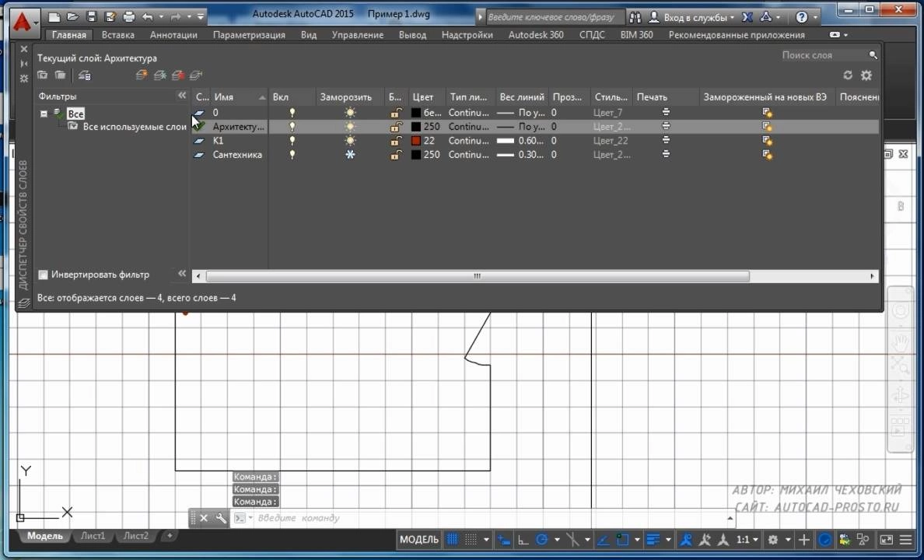
Task: Select the Все используемые слои filter
Action: pyautogui.click(x=135, y=127)
